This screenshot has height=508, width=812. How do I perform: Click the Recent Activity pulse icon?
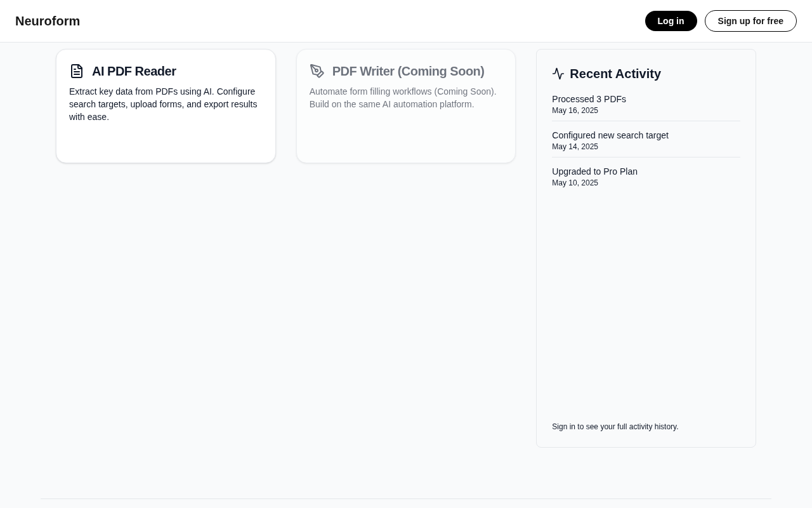(558, 74)
